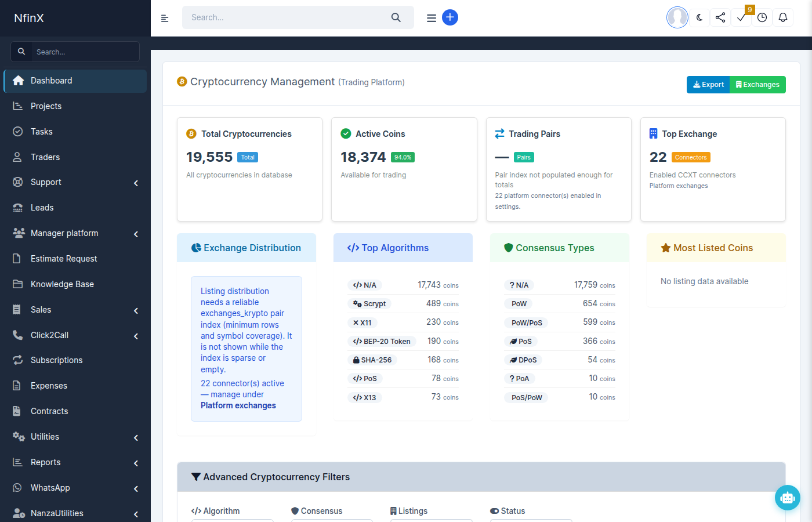Viewport: 812px width, 522px height.
Task: Click the Active Coins check icon
Action: [346, 134]
